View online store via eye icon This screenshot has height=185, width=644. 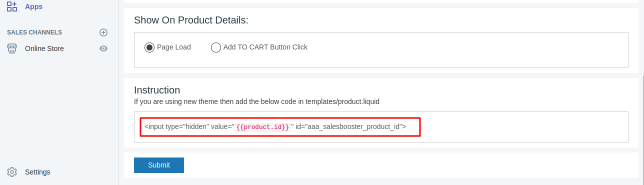(x=103, y=48)
